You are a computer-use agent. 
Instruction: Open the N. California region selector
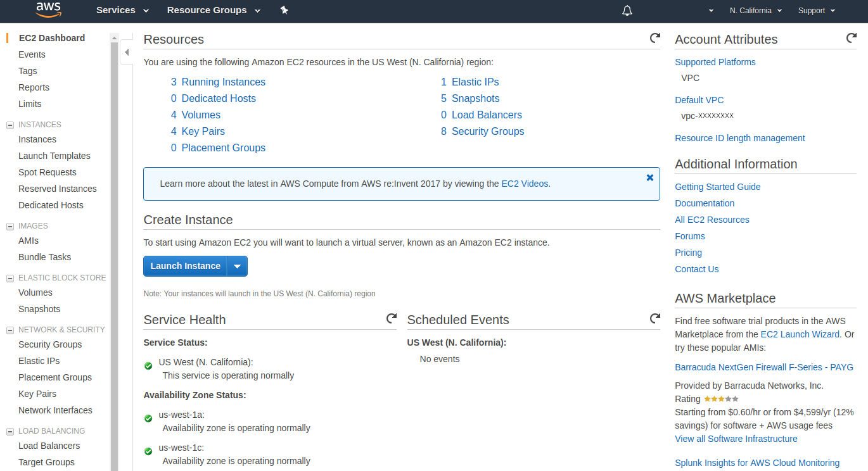[x=755, y=11]
